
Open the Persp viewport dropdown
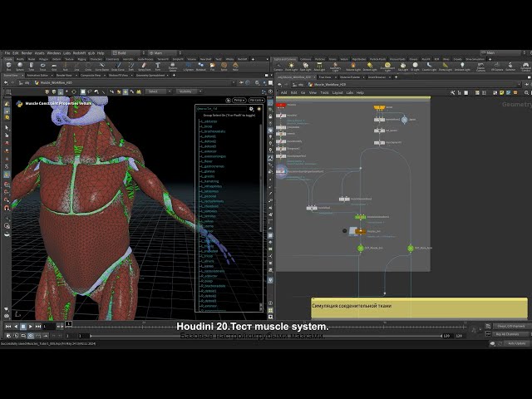(x=239, y=100)
